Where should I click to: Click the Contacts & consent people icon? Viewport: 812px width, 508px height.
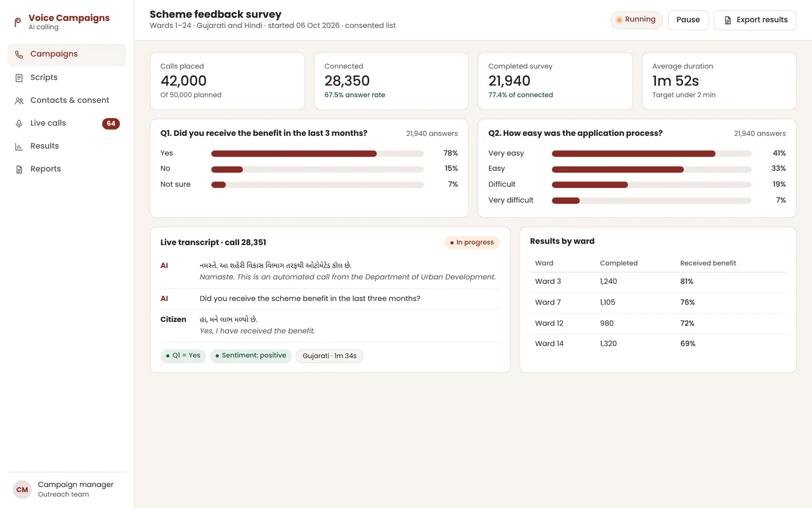coord(19,100)
